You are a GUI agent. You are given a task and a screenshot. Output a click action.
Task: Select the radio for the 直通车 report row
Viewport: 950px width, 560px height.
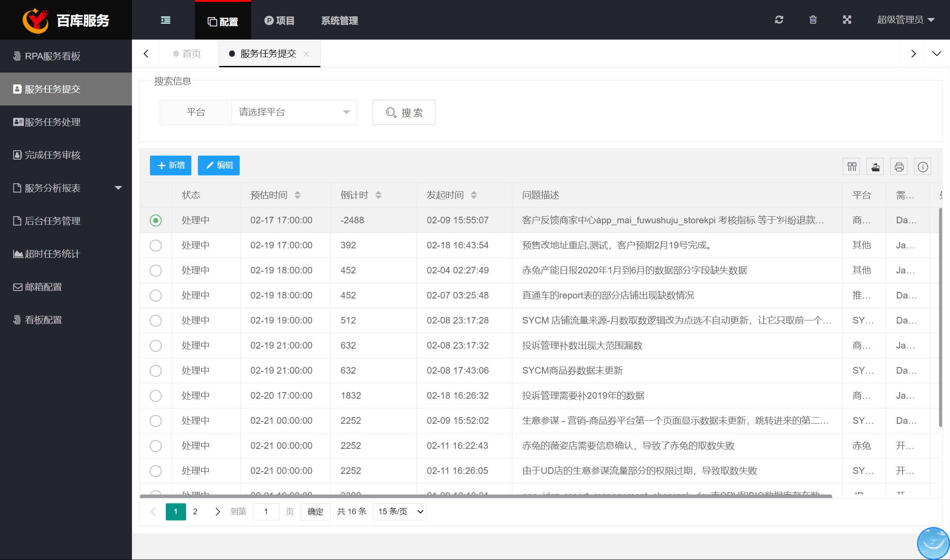[x=156, y=295]
